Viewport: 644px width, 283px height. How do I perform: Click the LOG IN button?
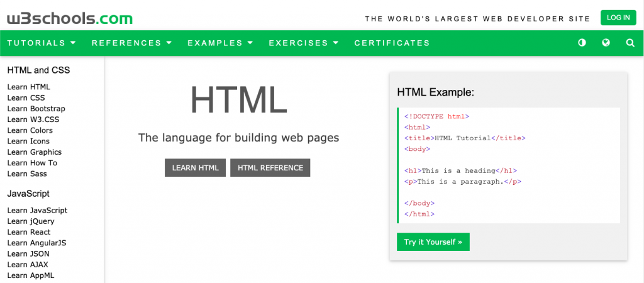pyautogui.click(x=618, y=18)
